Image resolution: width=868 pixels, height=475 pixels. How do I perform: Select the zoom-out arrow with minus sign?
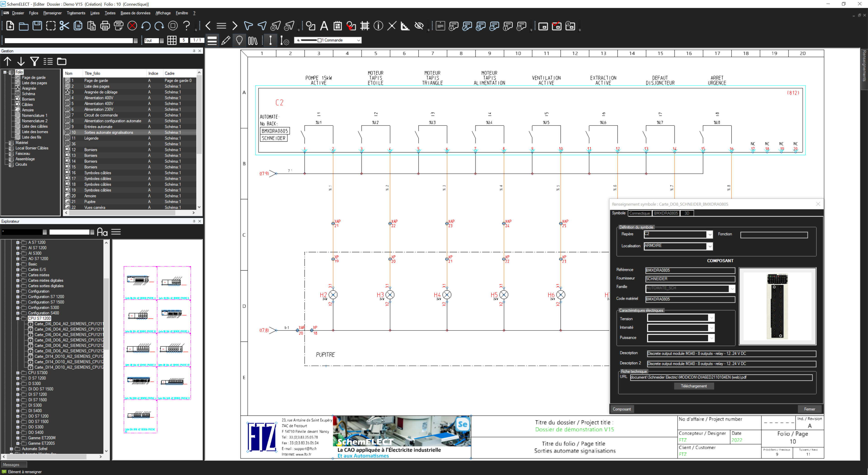(289, 26)
